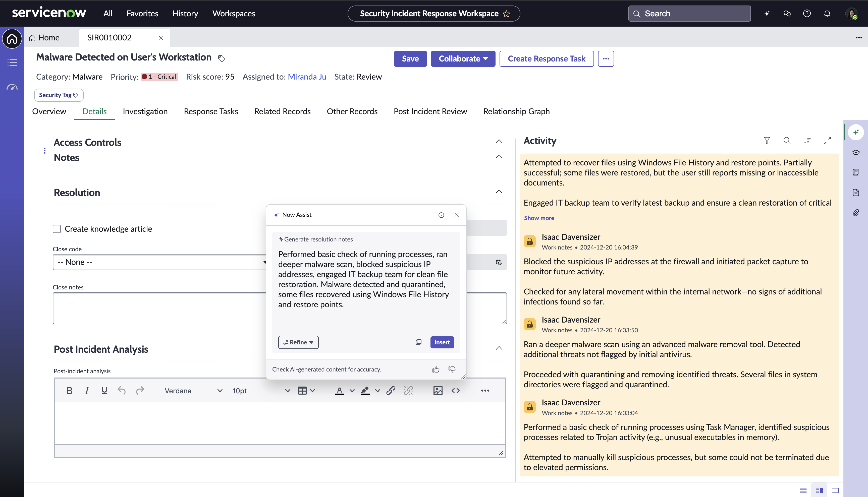868x497 pixels.
Task: Toggle italic formatting
Action: tap(87, 391)
